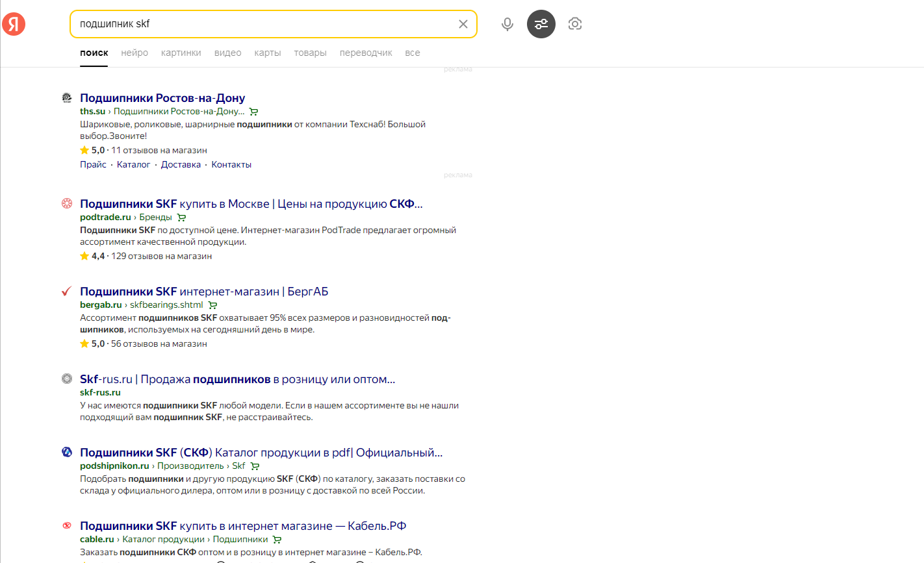Click shopping cart icon next to podshipnikon.ru

pos(255,466)
